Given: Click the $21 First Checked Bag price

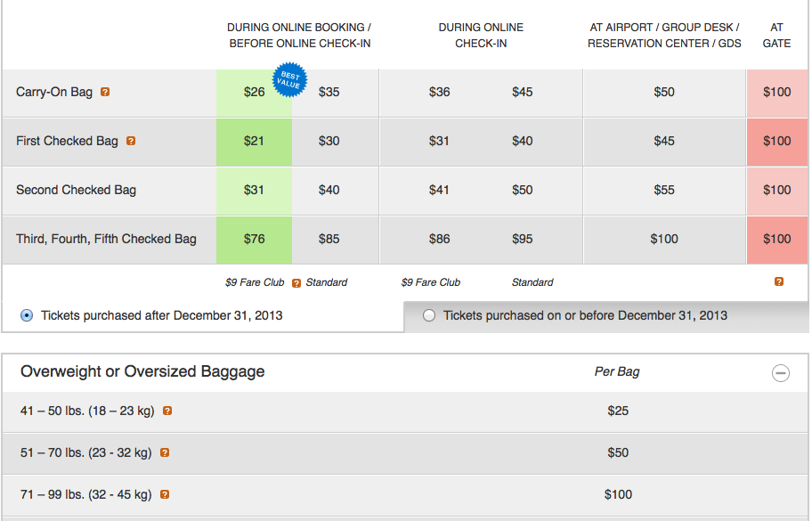Looking at the screenshot, I should [x=255, y=141].
